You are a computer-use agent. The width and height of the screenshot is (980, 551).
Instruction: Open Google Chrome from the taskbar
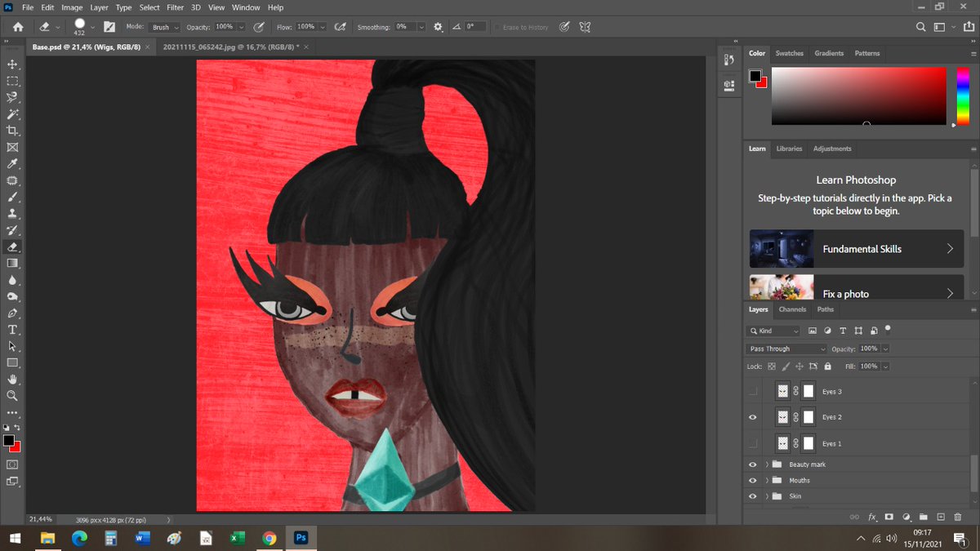coord(269,538)
